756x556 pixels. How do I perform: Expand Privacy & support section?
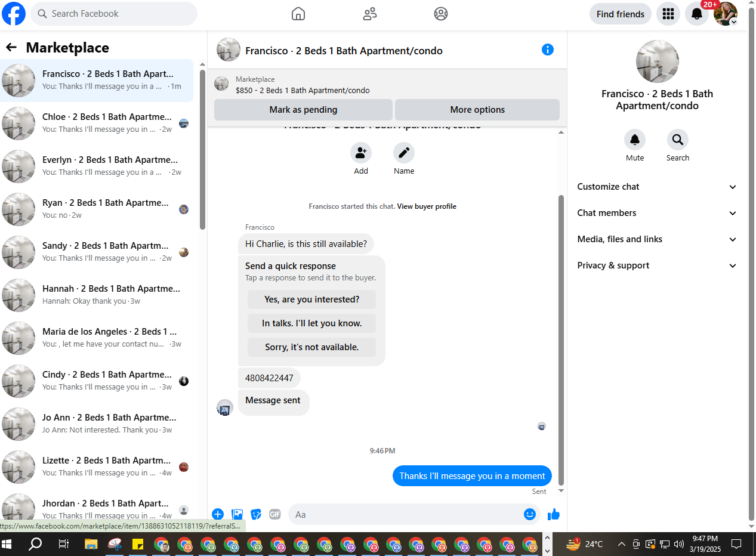[x=657, y=265]
